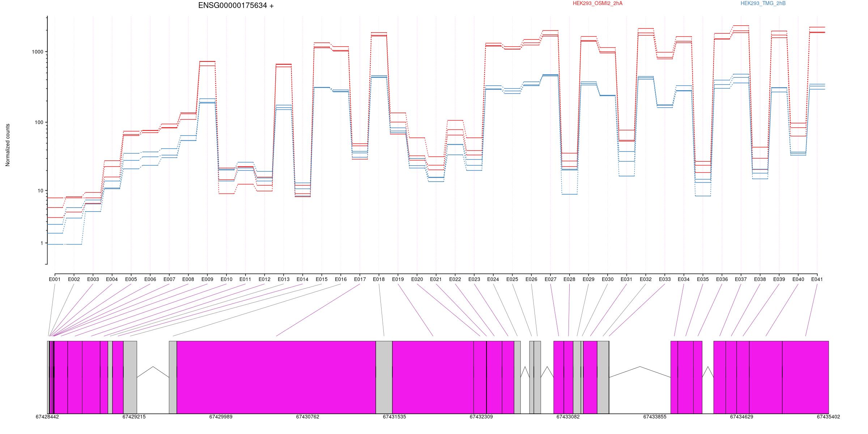Click exon label E012
This screenshot has height=434, width=868.
click(264, 279)
